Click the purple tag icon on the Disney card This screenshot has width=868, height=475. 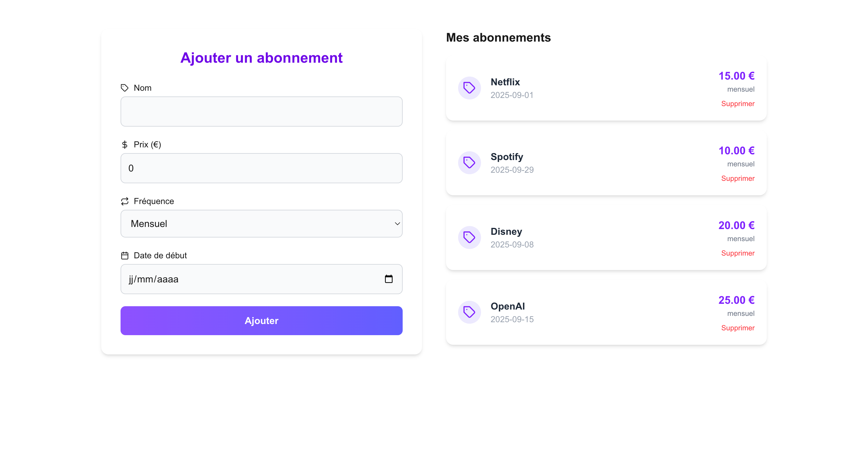[x=469, y=237]
